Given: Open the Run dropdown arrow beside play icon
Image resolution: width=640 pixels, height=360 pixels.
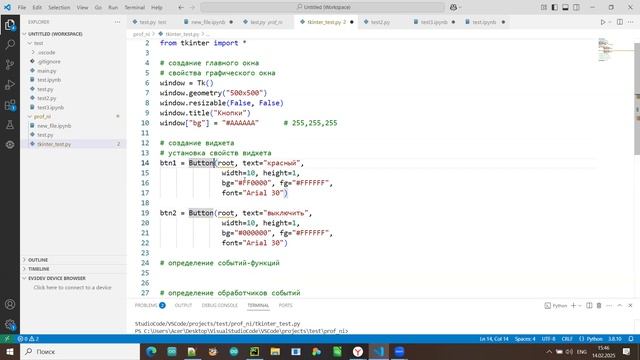Looking at the screenshot, I should click(610, 22).
